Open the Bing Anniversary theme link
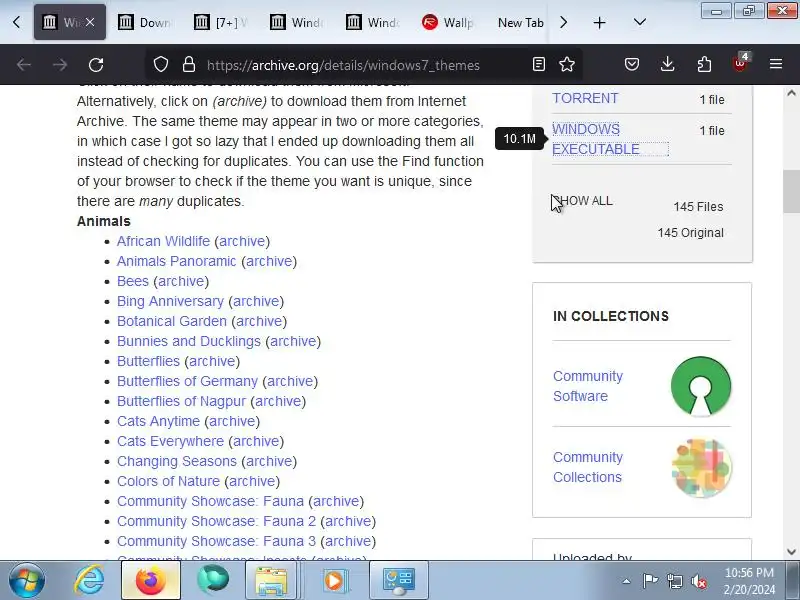 pos(170,301)
